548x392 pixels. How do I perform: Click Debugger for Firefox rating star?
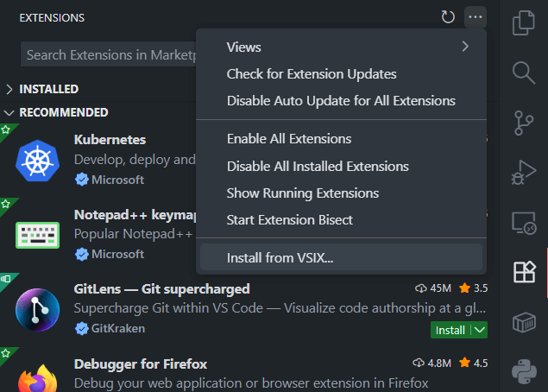click(465, 363)
